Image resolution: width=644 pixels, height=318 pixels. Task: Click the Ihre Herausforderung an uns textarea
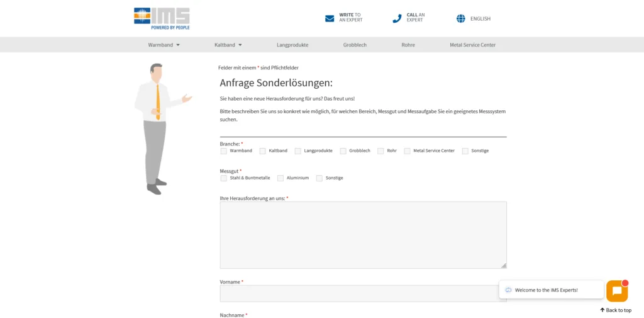pyautogui.click(x=363, y=235)
